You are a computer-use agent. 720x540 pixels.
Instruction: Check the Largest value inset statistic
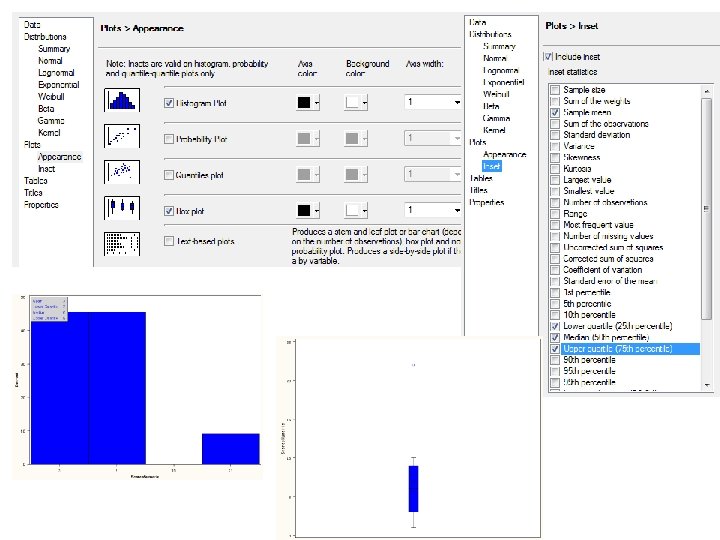tap(555, 180)
